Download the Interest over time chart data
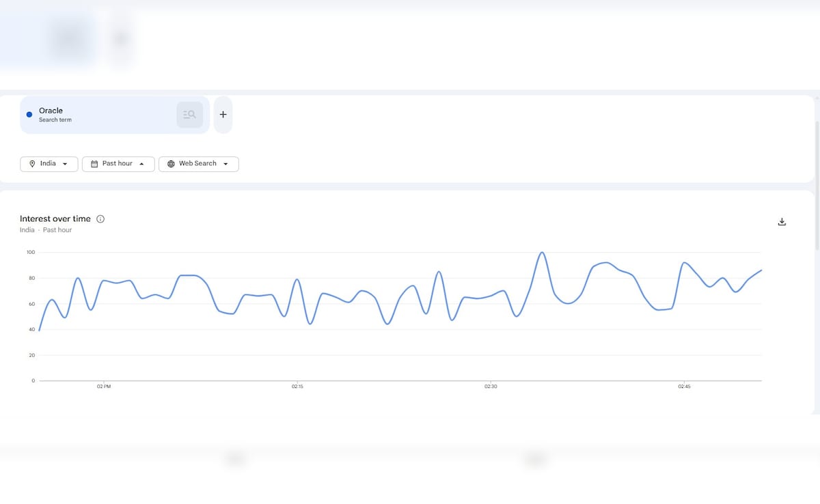 click(x=782, y=222)
